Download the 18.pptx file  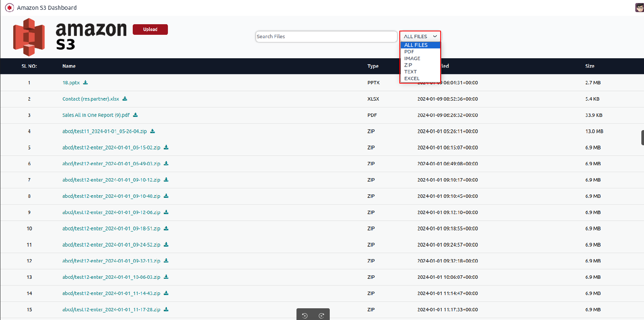click(x=85, y=82)
